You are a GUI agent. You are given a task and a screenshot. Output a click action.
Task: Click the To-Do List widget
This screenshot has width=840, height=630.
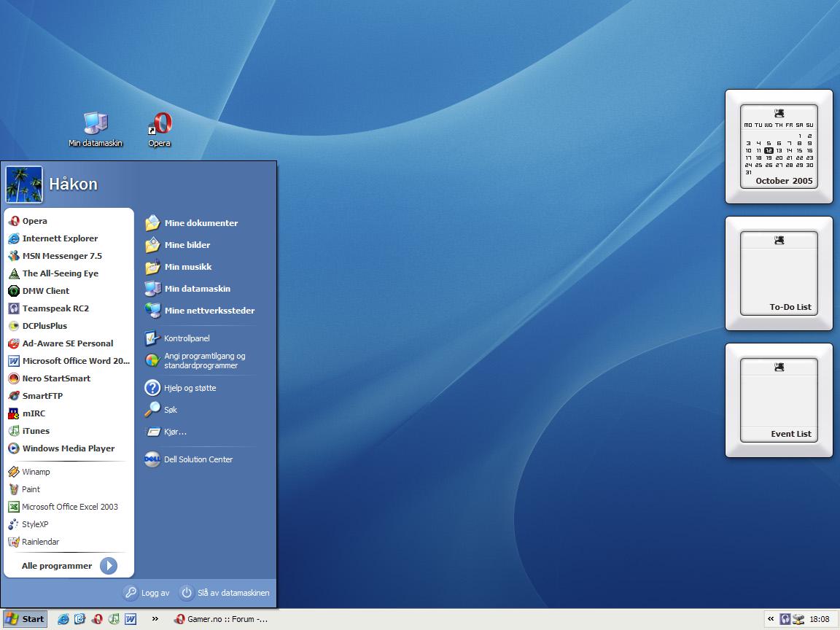tap(779, 273)
